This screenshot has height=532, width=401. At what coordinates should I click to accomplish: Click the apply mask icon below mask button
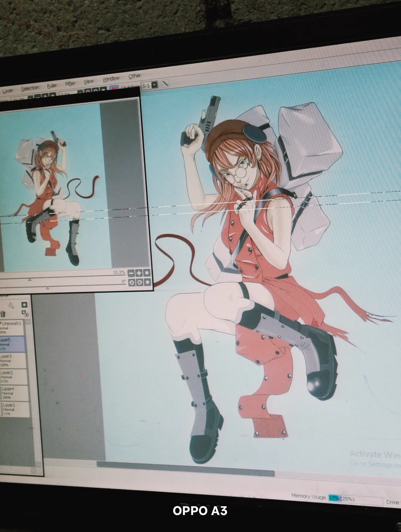25,313
